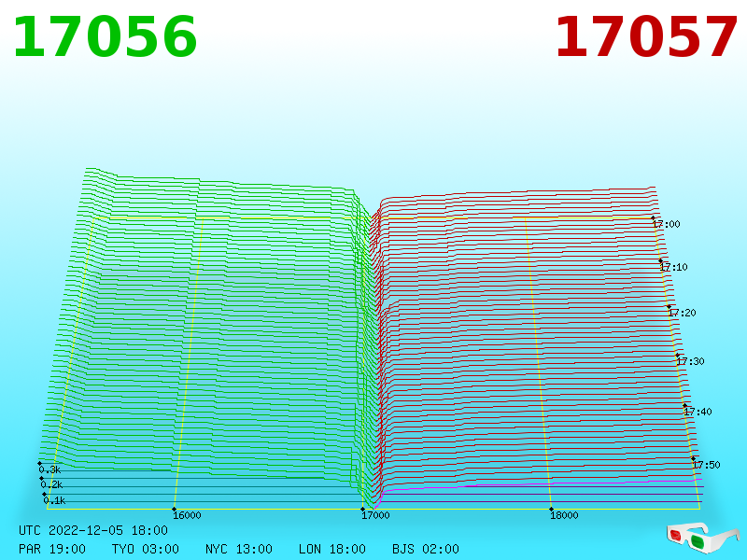Select the 17:20 time axis marker
The height and width of the screenshot is (560, 747).
pos(683,313)
